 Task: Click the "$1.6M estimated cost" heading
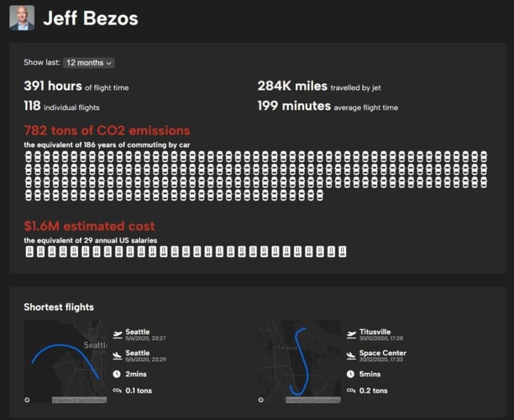(89, 226)
